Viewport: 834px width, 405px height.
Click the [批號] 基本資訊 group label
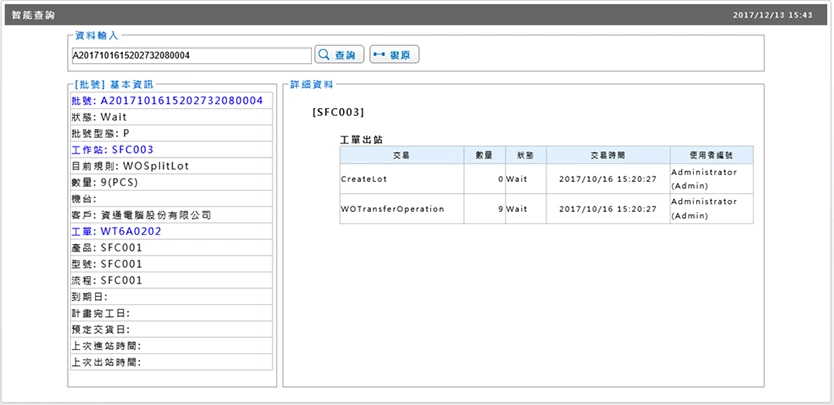click(x=114, y=84)
